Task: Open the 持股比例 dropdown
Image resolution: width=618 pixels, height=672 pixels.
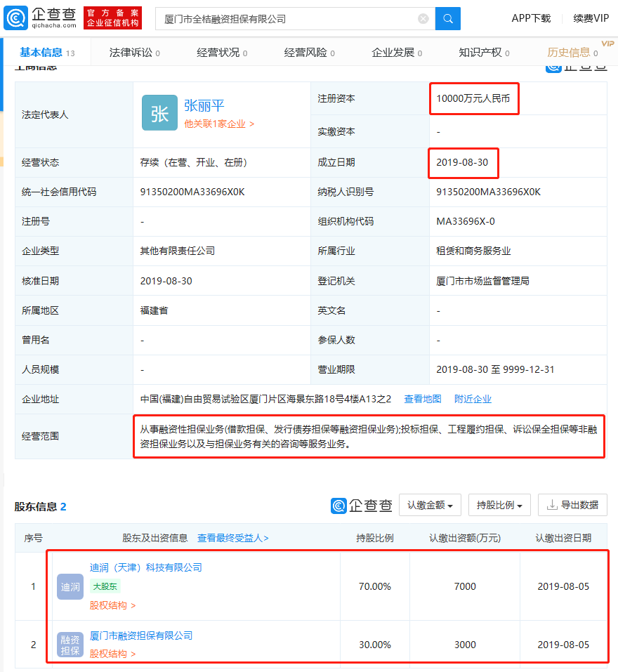Action: [x=499, y=504]
